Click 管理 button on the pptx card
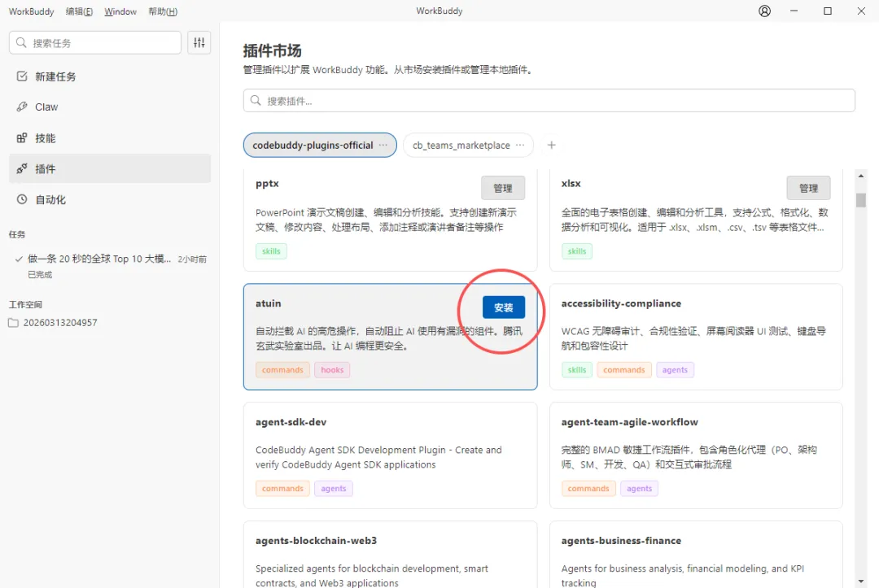This screenshot has width=879, height=588. click(503, 188)
